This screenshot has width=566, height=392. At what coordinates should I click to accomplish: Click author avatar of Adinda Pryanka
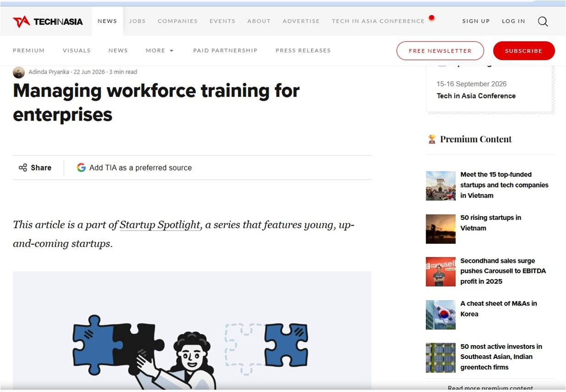[19, 72]
